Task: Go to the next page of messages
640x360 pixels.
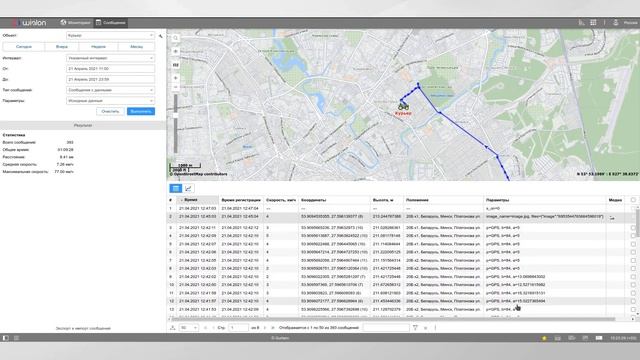Action: point(265,328)
